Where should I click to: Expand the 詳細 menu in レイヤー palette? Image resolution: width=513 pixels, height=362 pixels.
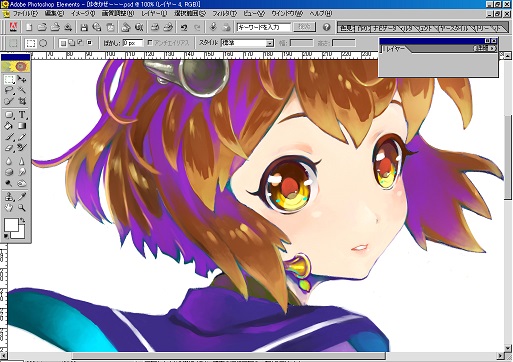click(485, 48)
